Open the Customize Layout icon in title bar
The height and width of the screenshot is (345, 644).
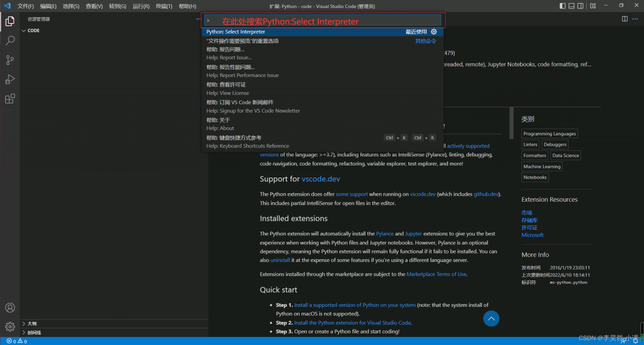coord(593,6)
